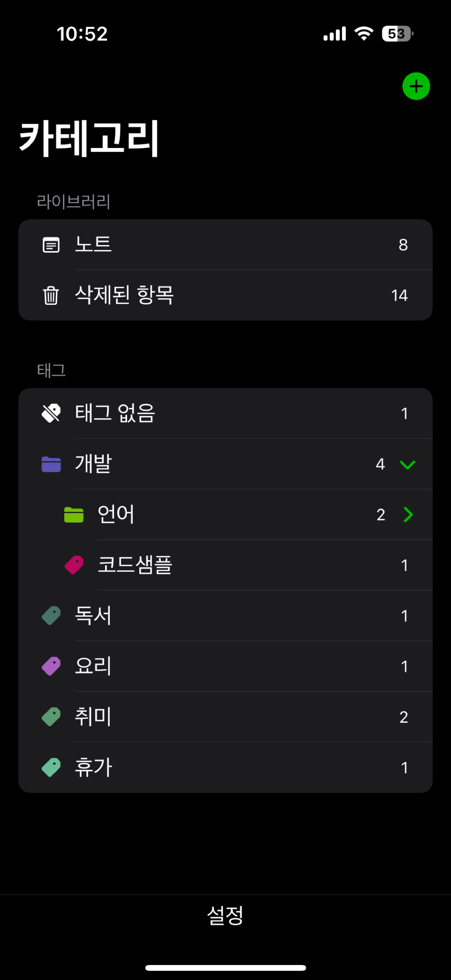Screen dimensions: 451x980
Task: Click the trash can icon for 삭제된 항목
Action: coord(51,295)
